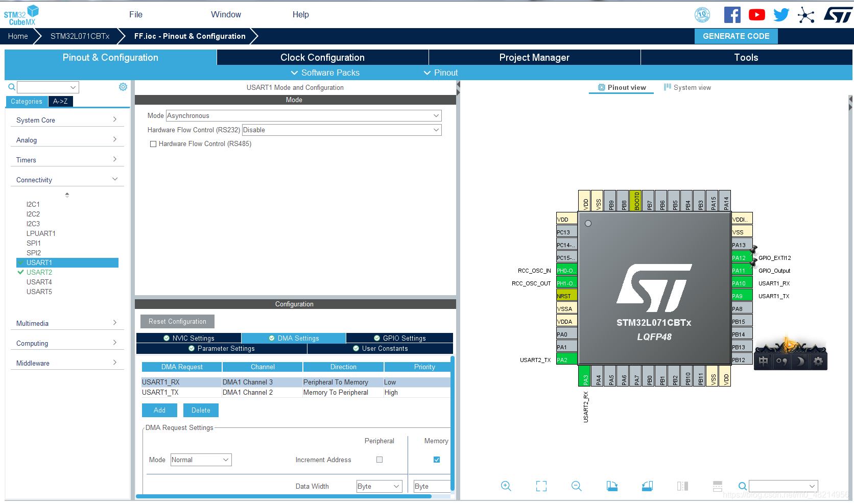The image size is (854, 504).
Task: Click the PA12 GPIO_EXTI12 pin
Action: coord(742,257)
